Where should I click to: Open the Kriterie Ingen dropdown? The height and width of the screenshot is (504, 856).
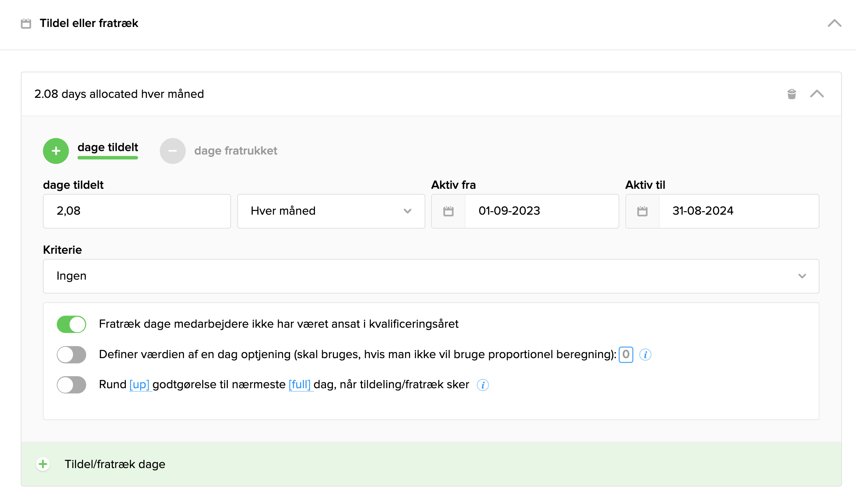[x=430, y=276]
